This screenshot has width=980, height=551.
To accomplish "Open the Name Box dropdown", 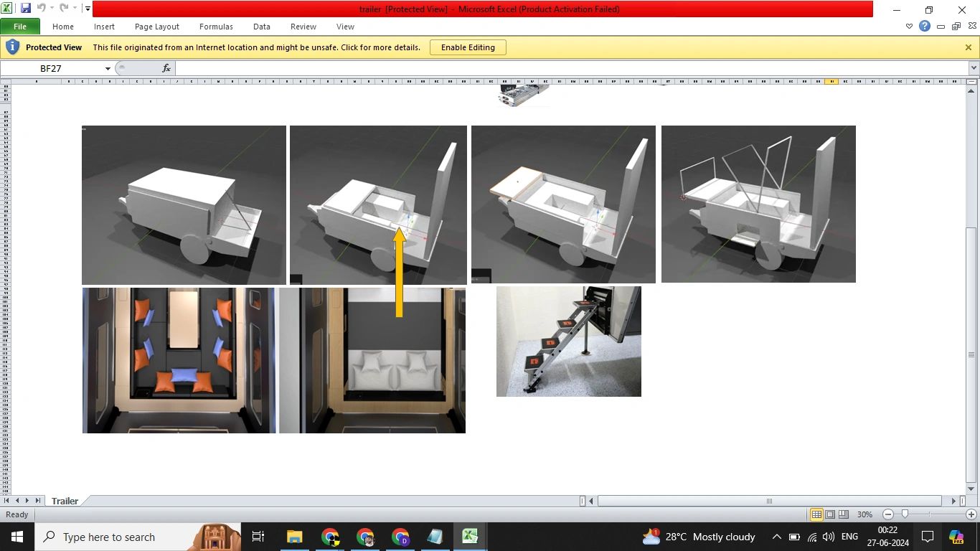I will [108, 67].
